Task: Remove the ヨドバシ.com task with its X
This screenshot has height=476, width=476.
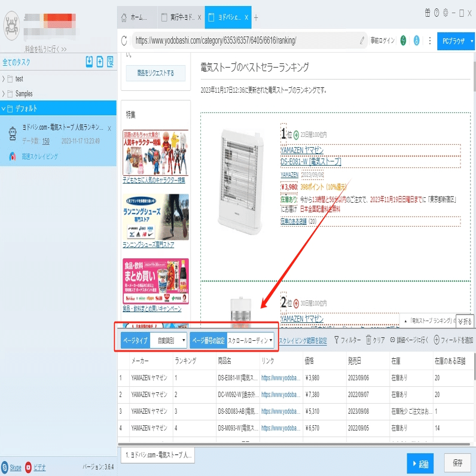Action: click(109, 129)
